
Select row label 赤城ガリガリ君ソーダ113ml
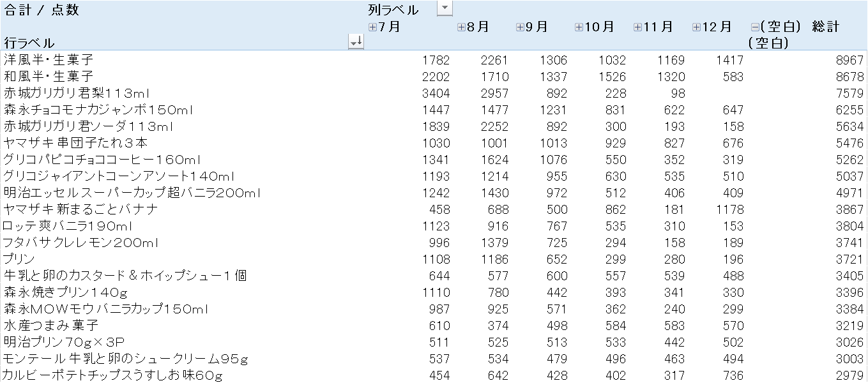tap(88, 126)
